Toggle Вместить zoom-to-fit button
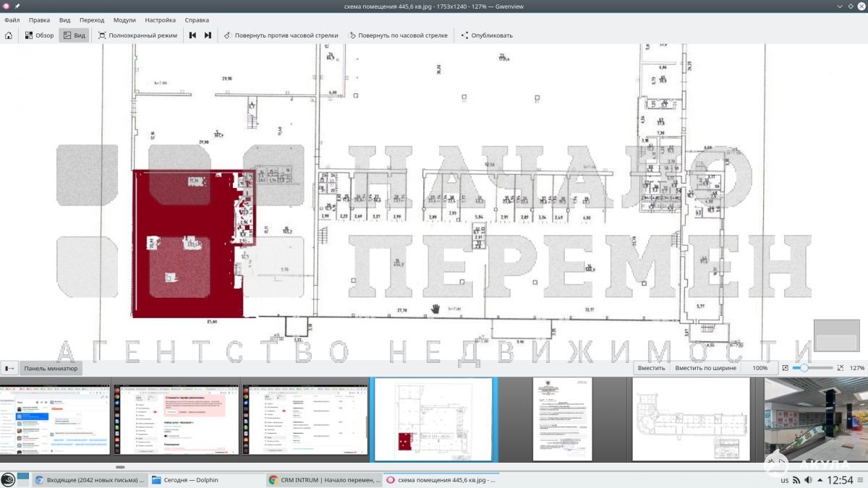This screenshot has height=488, width=868. click(651, 368)
